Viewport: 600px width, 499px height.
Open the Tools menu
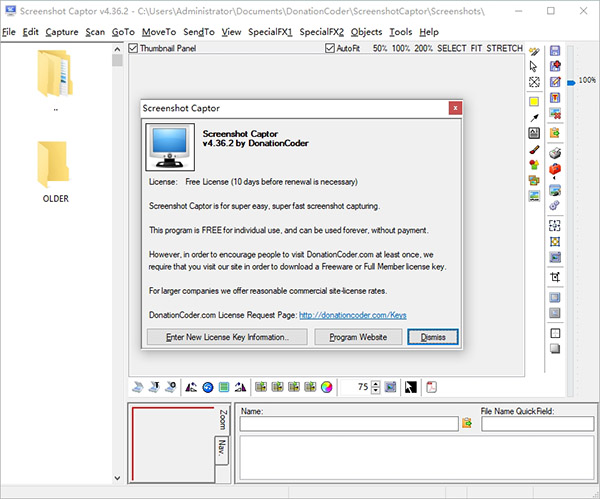401,32
